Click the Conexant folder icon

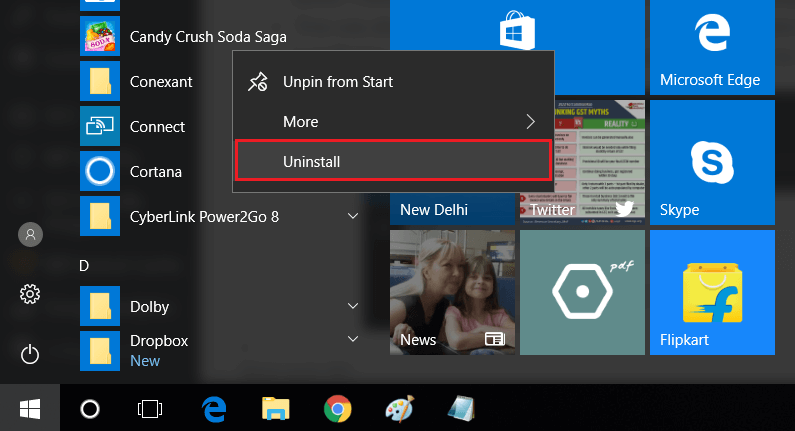click(x=100, y=81)
